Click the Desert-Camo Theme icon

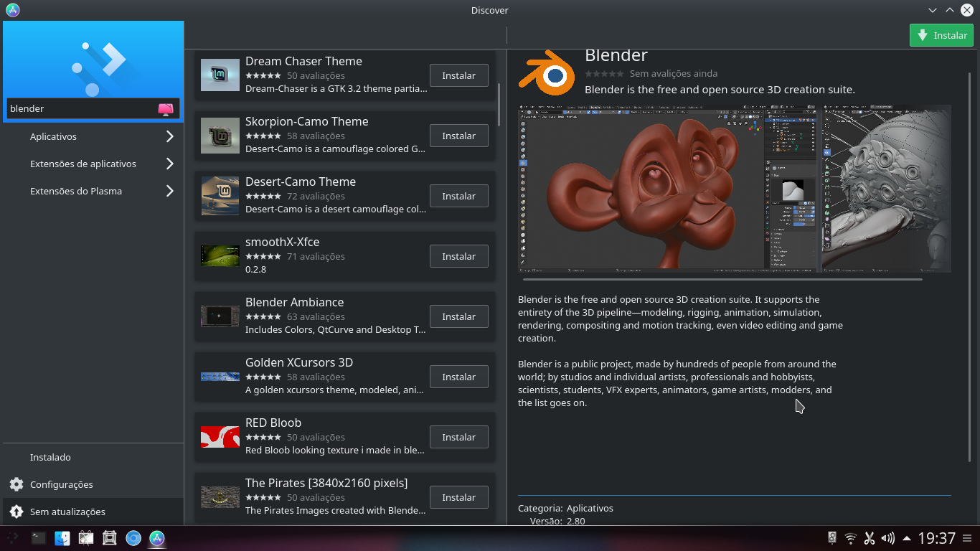pyautogui.click(x=220, y=196)
